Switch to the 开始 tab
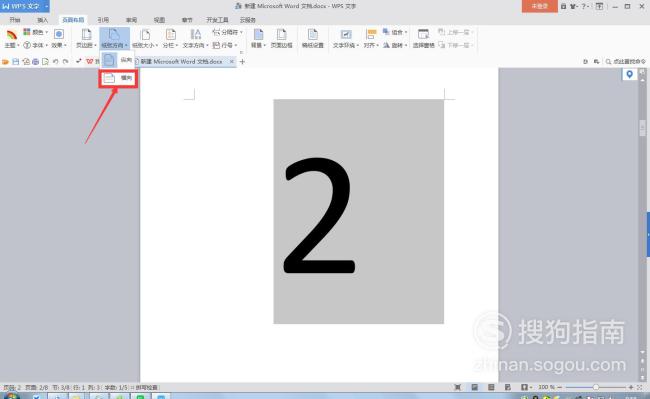650x399 pixels. 15,20
